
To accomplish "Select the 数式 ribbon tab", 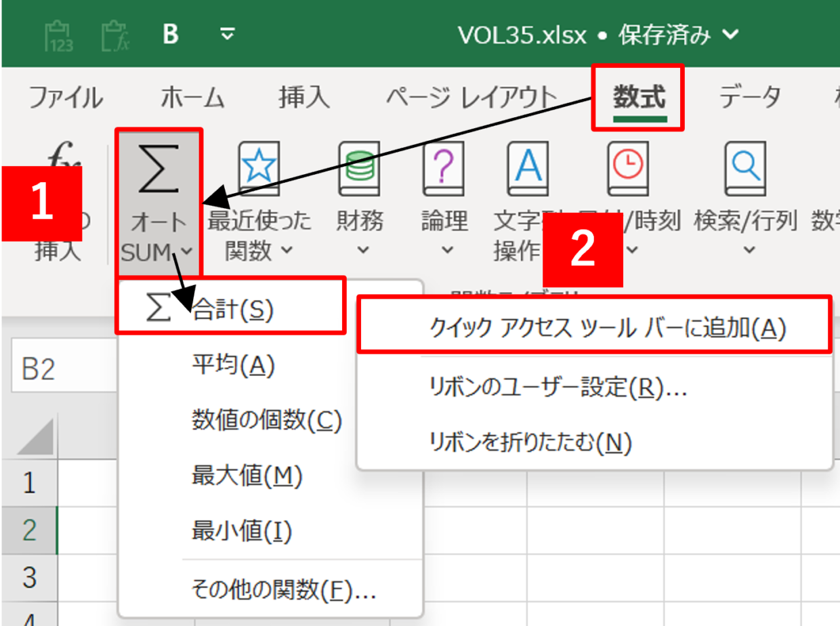I will pyautogui.click(x=639, y=99).
